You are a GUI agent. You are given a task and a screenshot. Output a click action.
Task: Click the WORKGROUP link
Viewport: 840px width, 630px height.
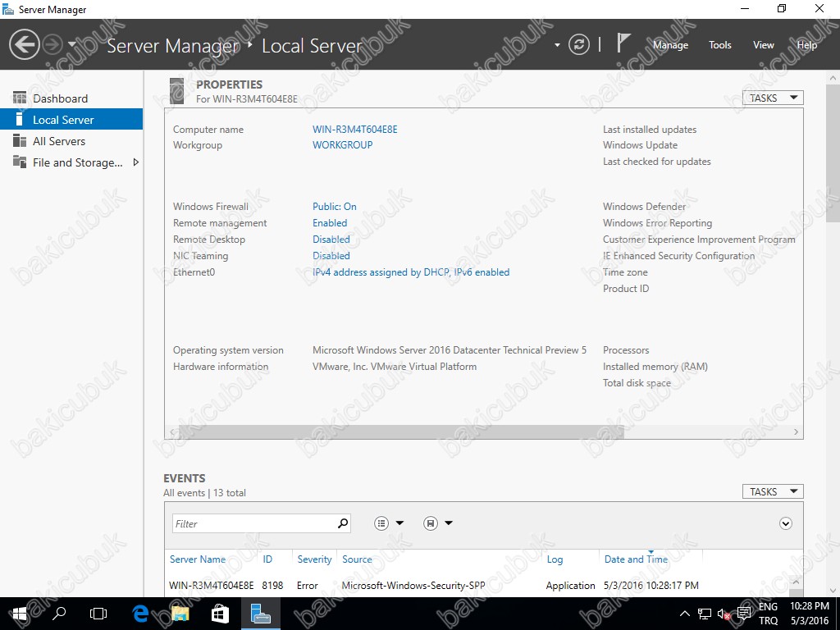coord(342,145)
